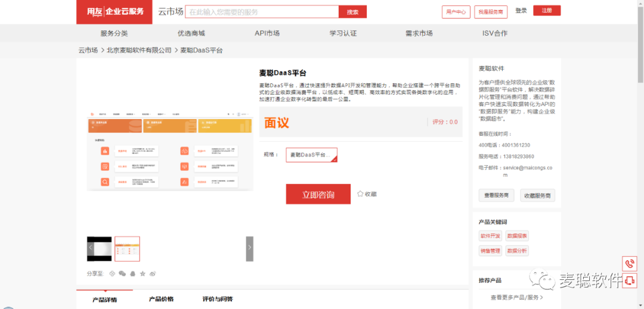
Task: Click the 评分：0.0 rating text
Action: click(x=445, y=122)
